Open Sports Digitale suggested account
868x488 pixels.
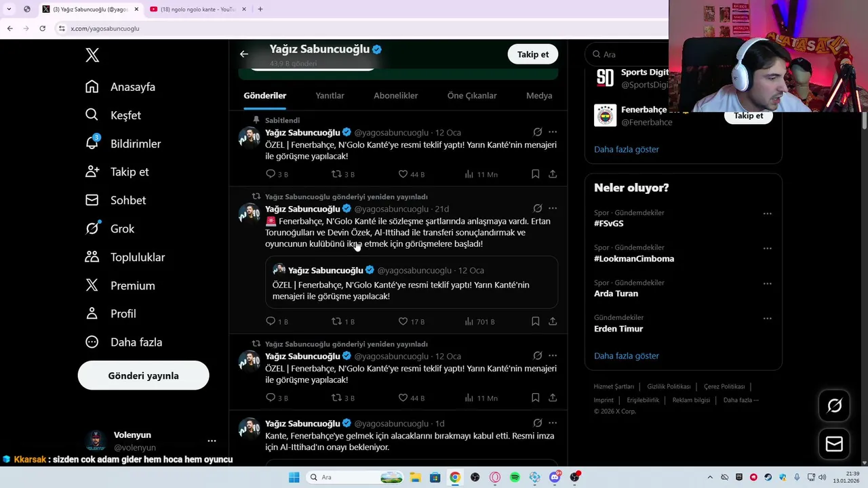point(631,78)
